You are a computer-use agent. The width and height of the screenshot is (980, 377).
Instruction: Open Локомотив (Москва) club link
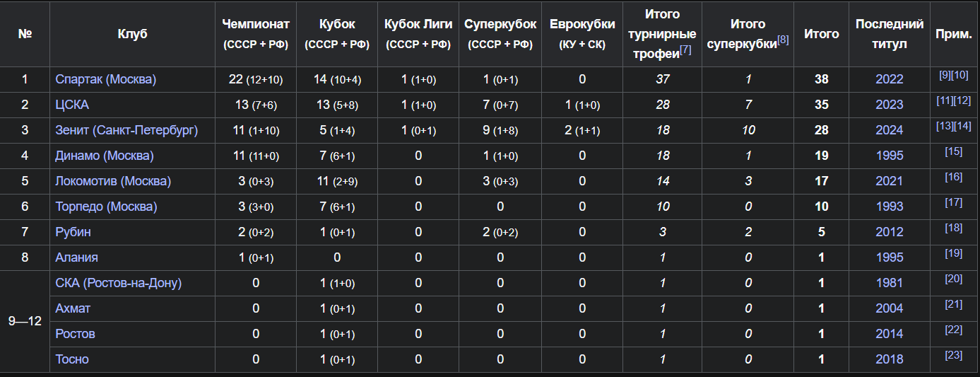click(x=113, y=181)
